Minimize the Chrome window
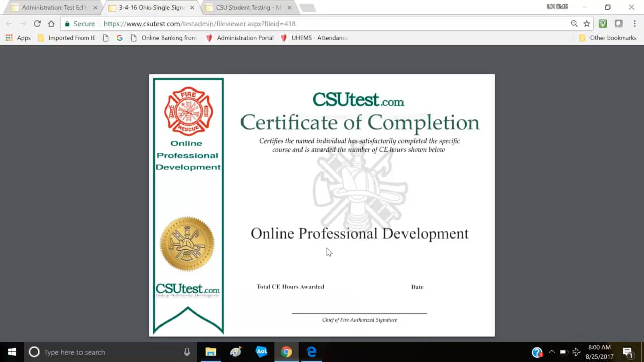644x362 pixels. (x=585, y=7)
